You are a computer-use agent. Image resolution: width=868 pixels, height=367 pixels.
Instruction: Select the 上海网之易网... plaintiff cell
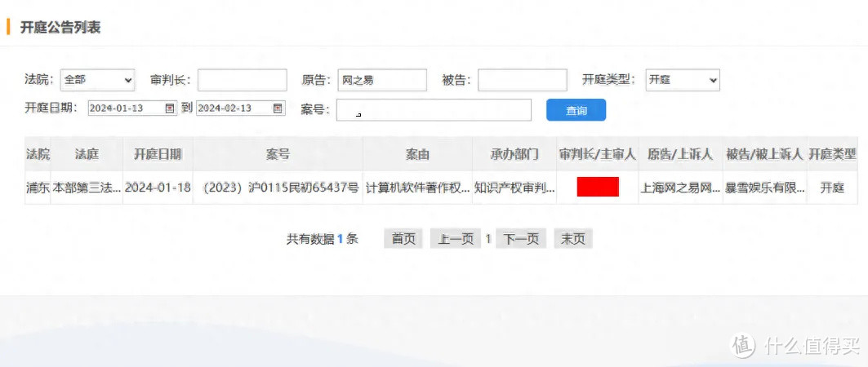coord(680,188)
